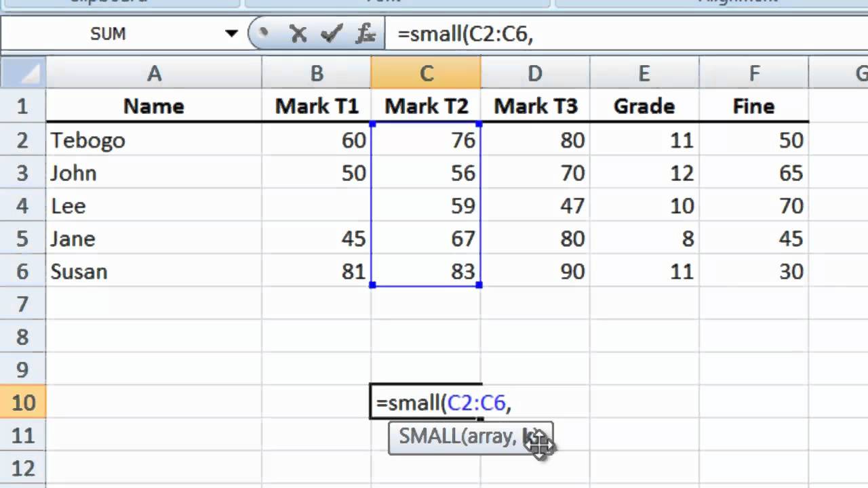Click Jane's Mark T1 value 45
The height and width of the screenshot is (488, 868).
[x=317, y=239]
